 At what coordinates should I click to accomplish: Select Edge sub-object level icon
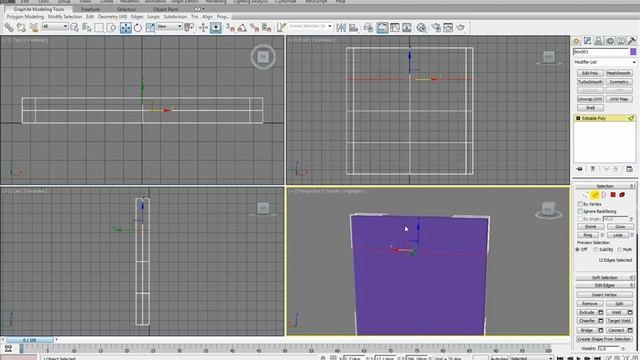point(595,195)
